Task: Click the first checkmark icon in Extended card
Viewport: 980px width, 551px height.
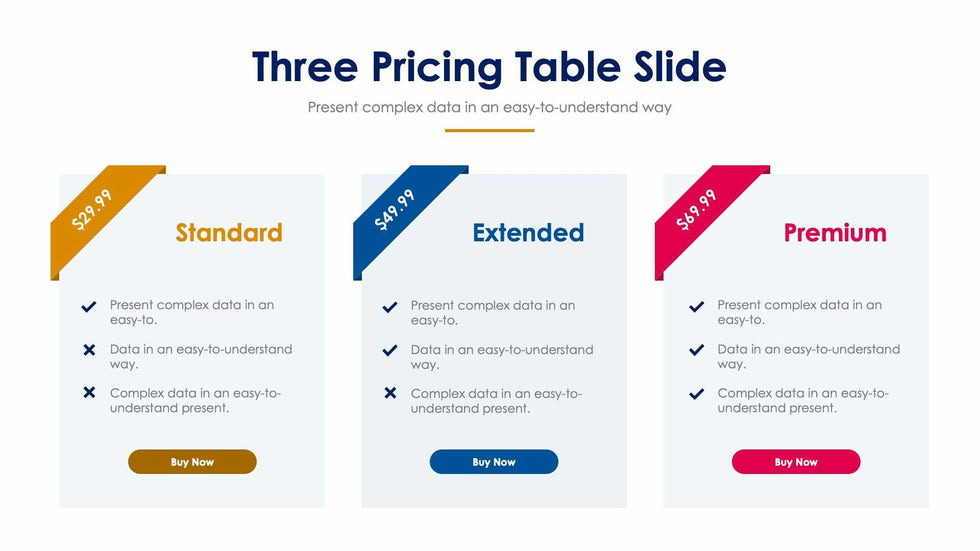Action: [x=390, y=307]
